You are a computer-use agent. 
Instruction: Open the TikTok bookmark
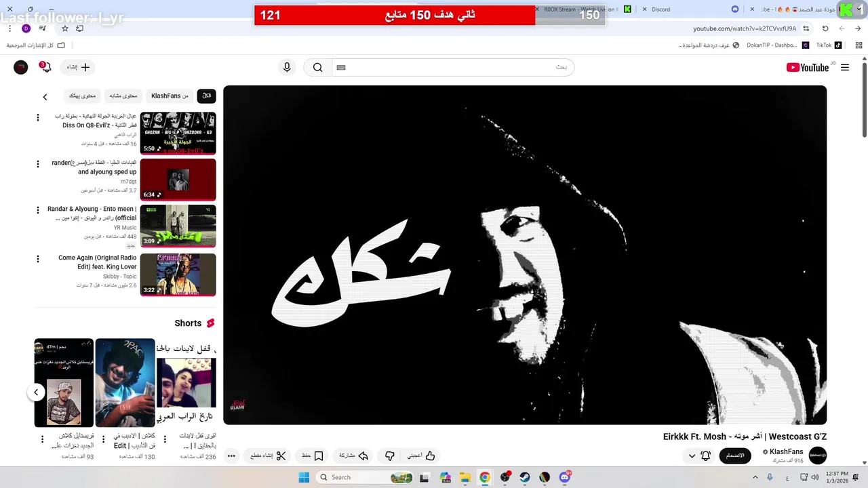[829, 45]
